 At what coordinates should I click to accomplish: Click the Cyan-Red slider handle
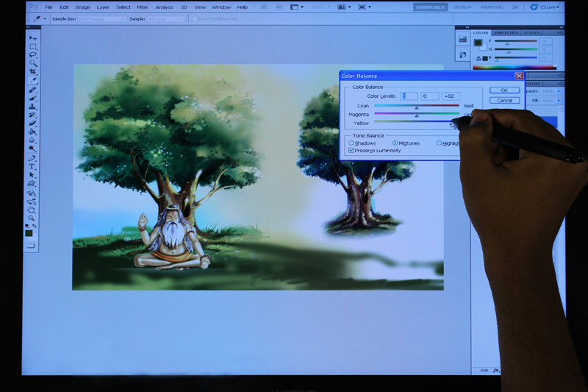tap(417, 107)
